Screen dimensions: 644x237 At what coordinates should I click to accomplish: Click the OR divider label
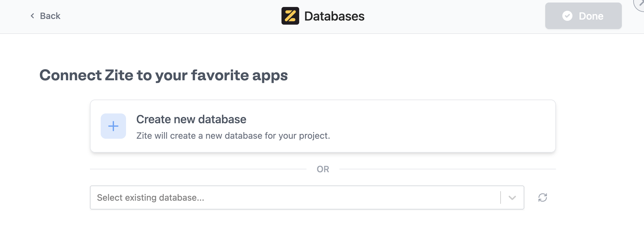click(x=323, y=169)
